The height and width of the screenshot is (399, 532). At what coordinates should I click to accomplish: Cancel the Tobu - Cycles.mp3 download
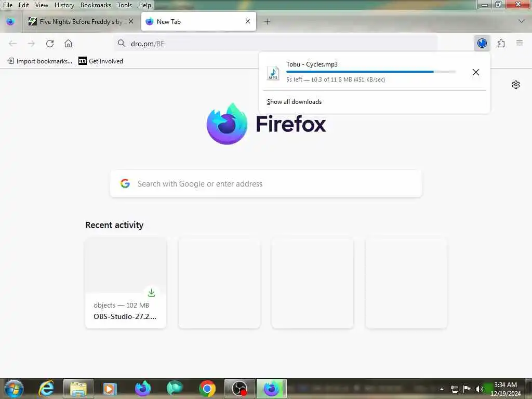click(476, 72)
